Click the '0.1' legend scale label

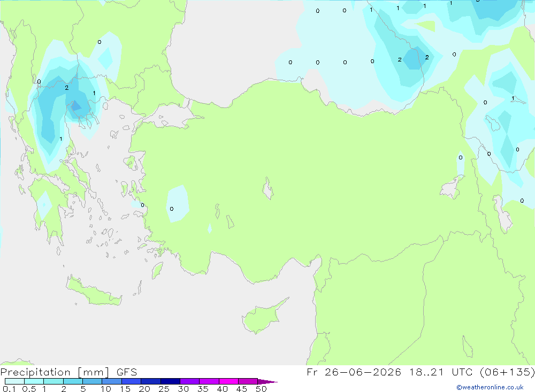coord(9,389)
